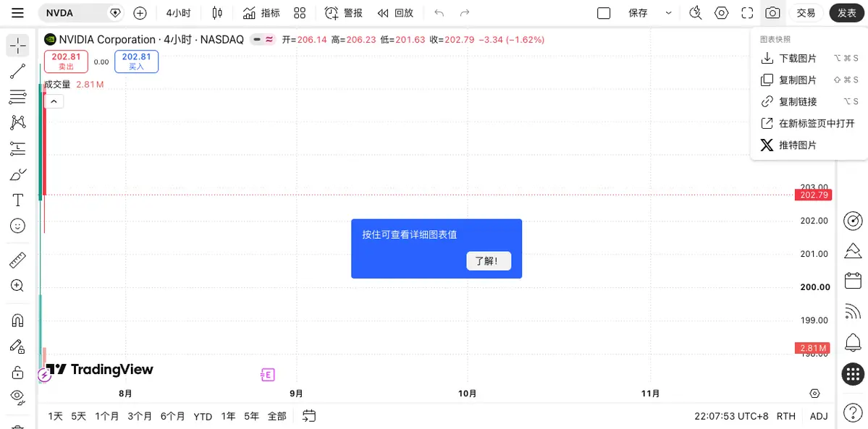Collapse the indicator legend chevron
This screenshot has width=868, height=429.
(54, 101)
